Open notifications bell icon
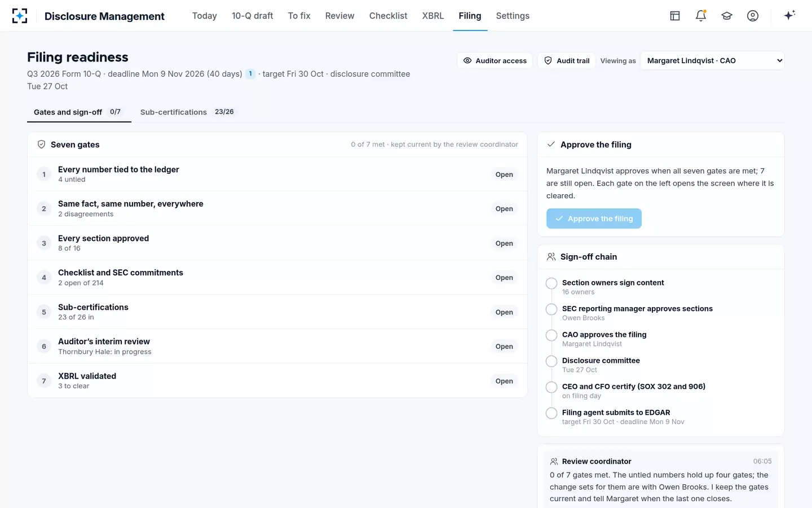The width and height of the screenshot is (812, 508). click(701, 16)
